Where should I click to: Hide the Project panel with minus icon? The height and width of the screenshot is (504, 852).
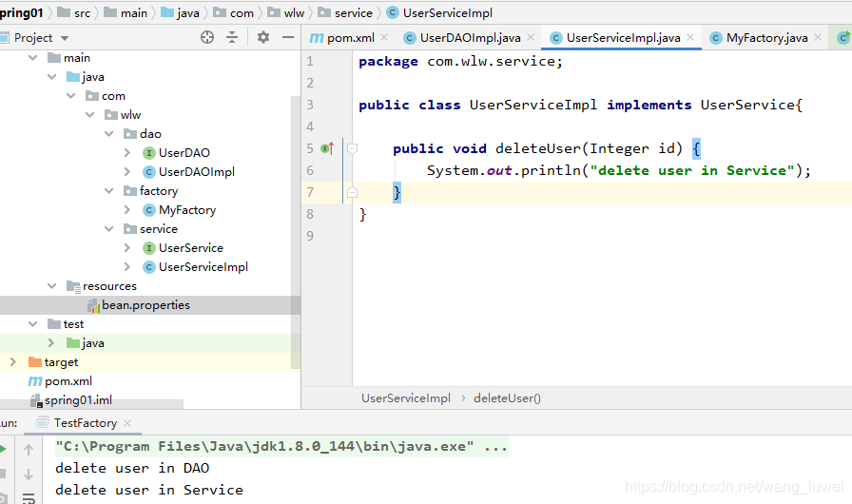[x=288, y=37]
